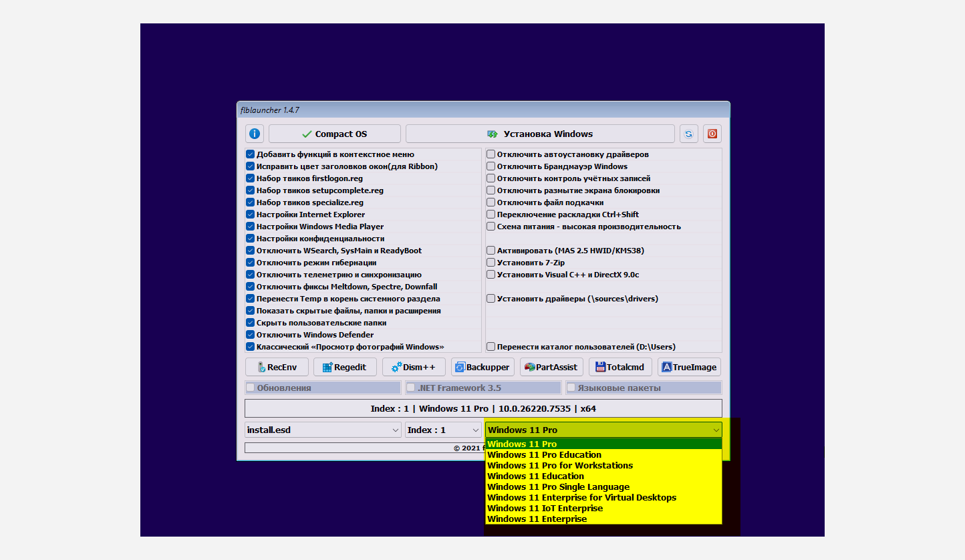The height and width of the screenshot is (560, 965).
Task: Choose Windows 11 Pro Education
Action: coord(603,455)
